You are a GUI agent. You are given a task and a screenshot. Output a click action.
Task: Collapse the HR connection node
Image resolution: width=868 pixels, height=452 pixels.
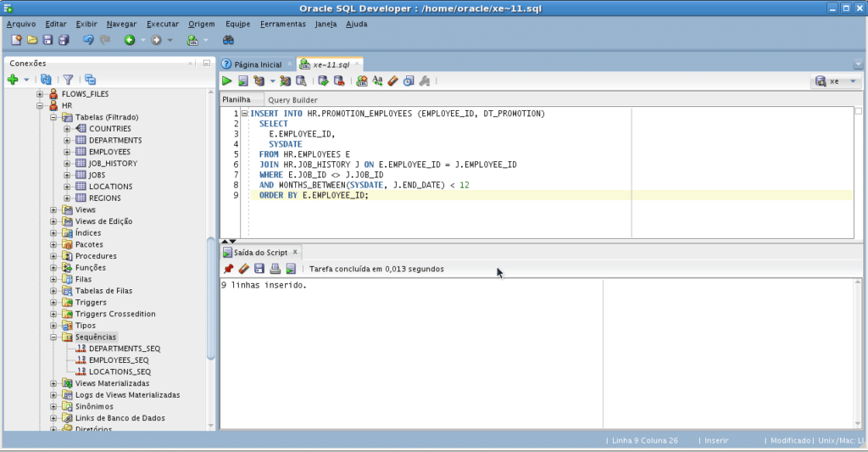coord(41,105)
